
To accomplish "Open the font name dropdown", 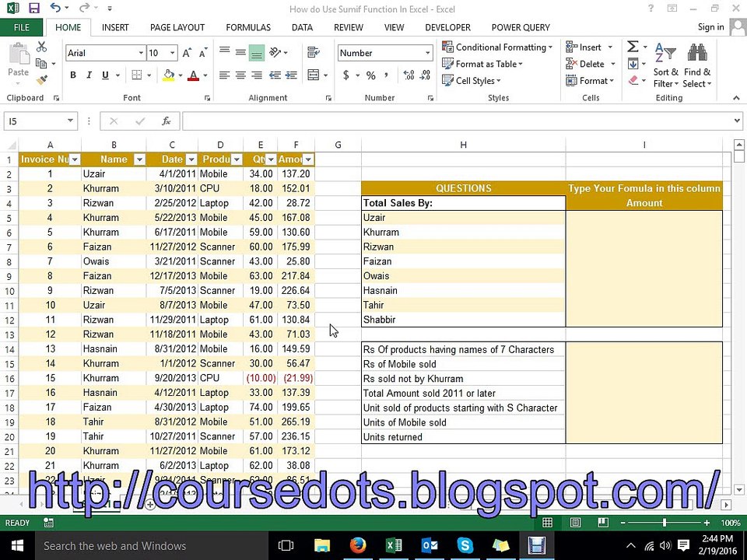I will (141, 53).
